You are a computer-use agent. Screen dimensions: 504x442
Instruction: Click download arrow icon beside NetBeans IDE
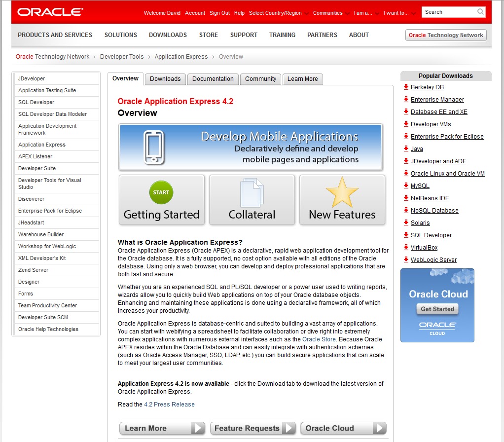[x=406, y=198]
